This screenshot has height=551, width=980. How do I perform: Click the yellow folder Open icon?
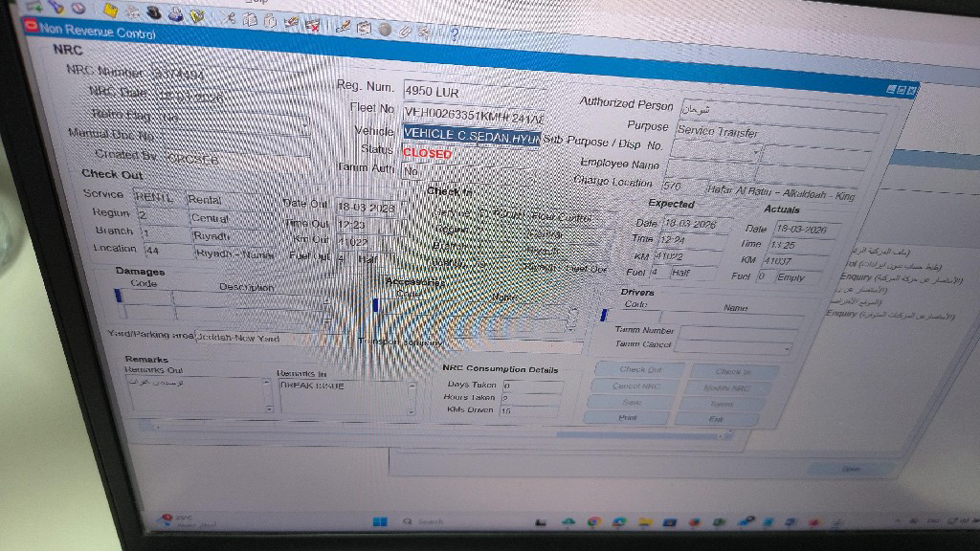pos(111,11)
